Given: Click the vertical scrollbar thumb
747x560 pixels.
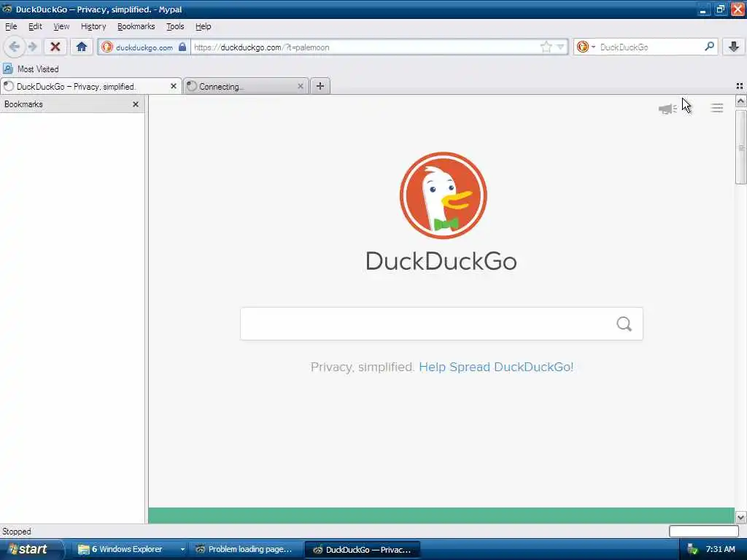Looking at the screenshot, I should (740, 147).
